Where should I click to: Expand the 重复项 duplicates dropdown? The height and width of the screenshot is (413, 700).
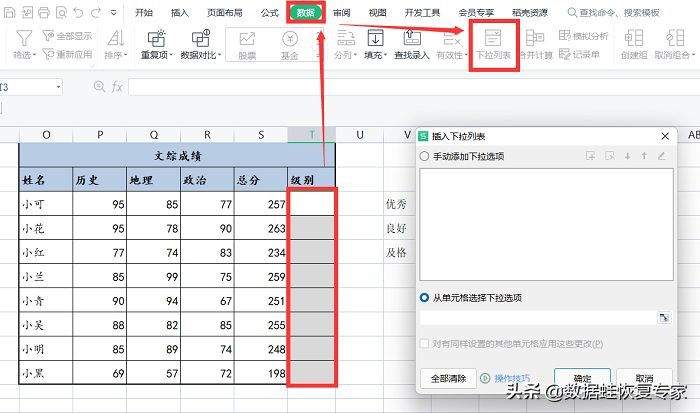point(171,55)
